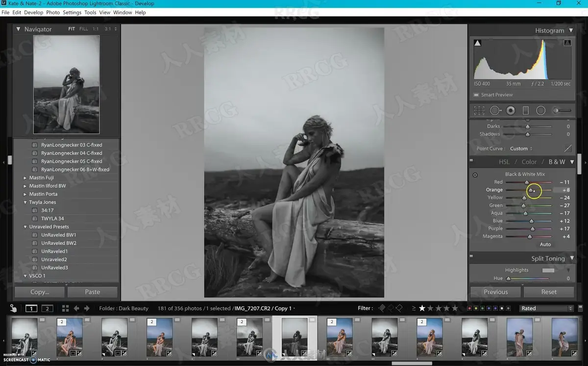Open the Point Curve Custom dropdown
This screenshot has height=366, width=588.
tap(521, 148)
